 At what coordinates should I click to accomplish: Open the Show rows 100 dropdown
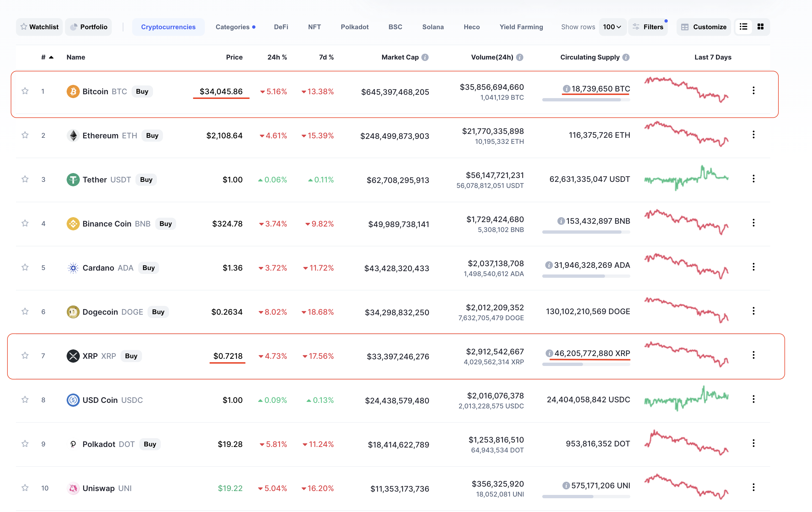(612, 27)
